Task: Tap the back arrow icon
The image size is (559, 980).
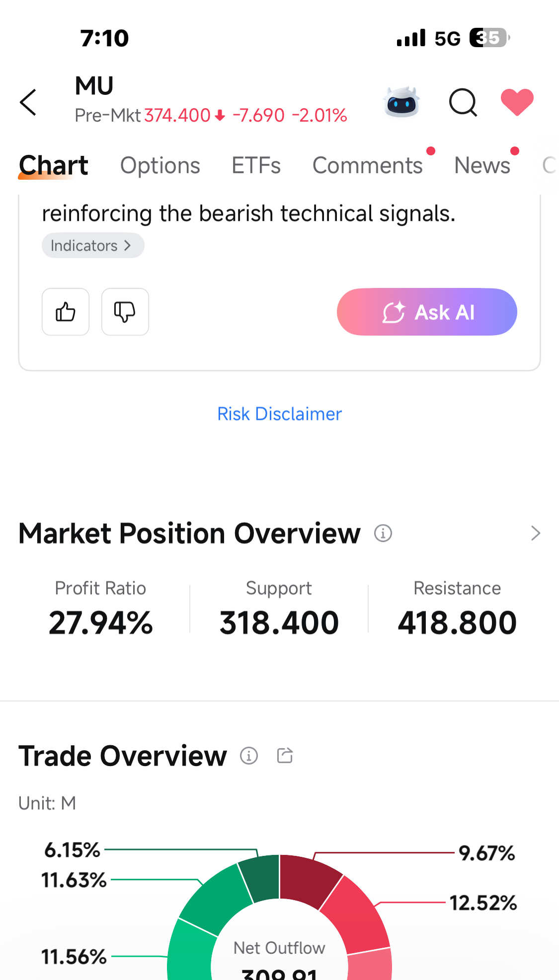Action: [28, 102]
